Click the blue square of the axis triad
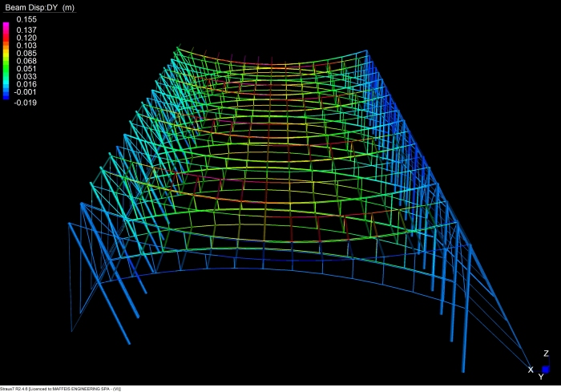Image resolution: width=561 pixels, height=392 pixels. (546, 370)
